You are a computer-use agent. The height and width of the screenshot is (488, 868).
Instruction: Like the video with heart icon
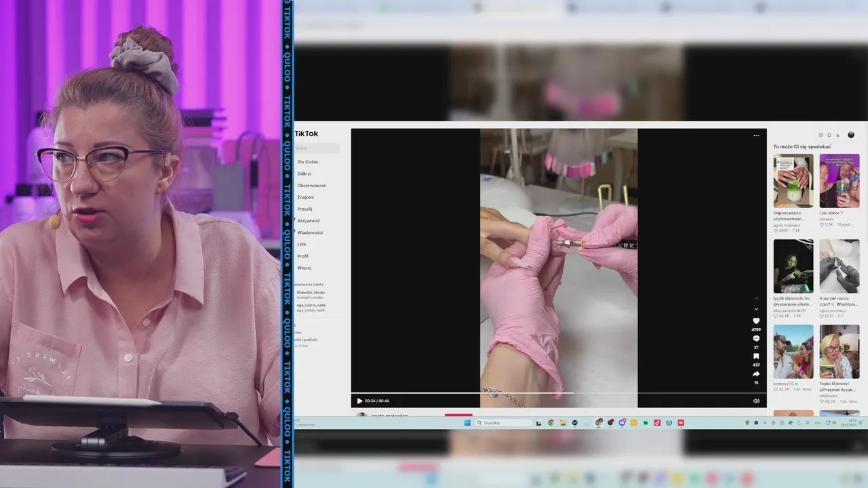click(756, 321)
